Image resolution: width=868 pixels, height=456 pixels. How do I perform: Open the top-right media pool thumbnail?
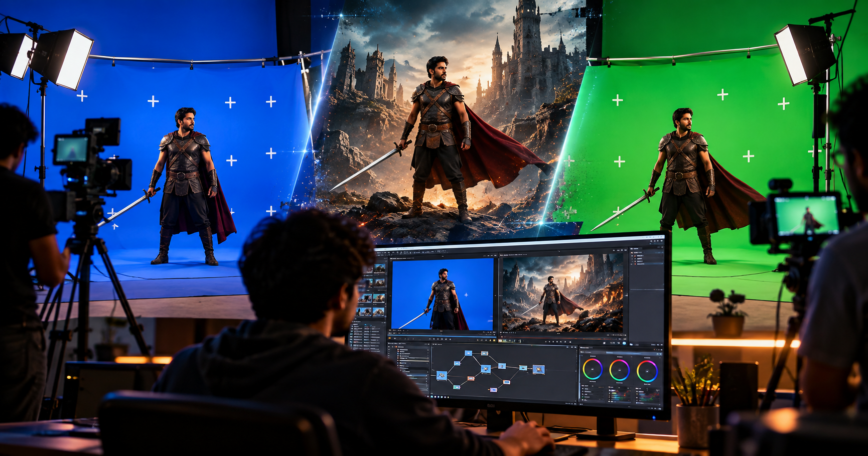pyautogui.click(x=379, y=268)
